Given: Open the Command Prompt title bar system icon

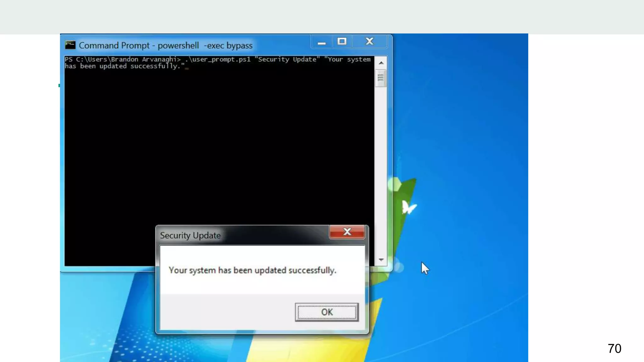Looking at the screenshot, I should 70,45.
